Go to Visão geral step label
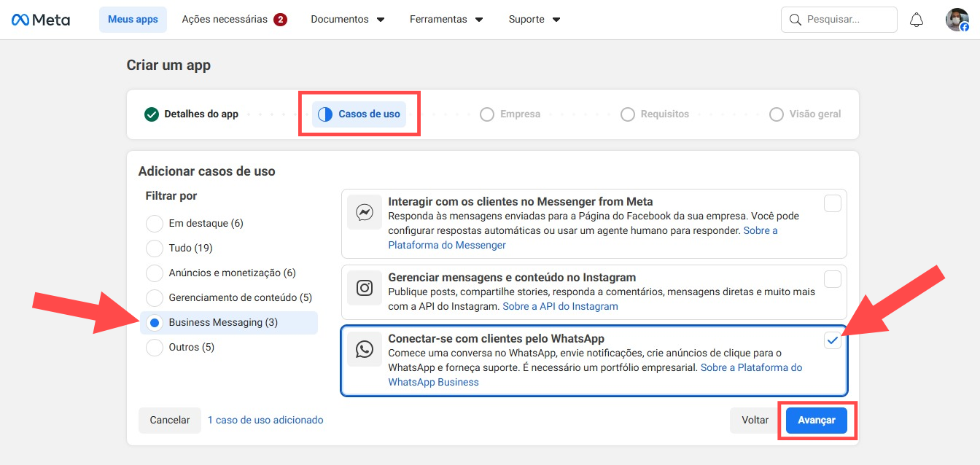The width and height of the screenshot is (980, 465). pyautogui.click(x=815, y=114)
